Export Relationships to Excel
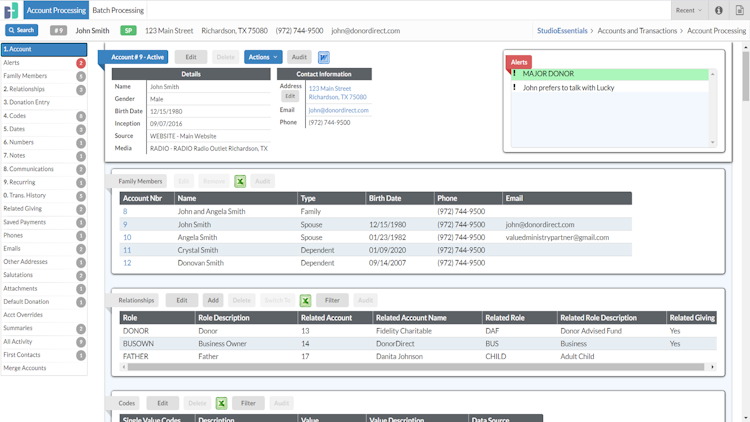750x422 pixels. point(305,300)
